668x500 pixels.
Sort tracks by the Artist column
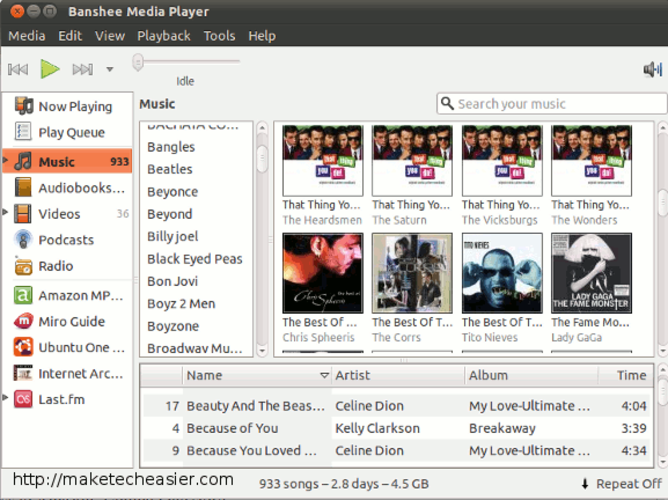tap(398, 375)
